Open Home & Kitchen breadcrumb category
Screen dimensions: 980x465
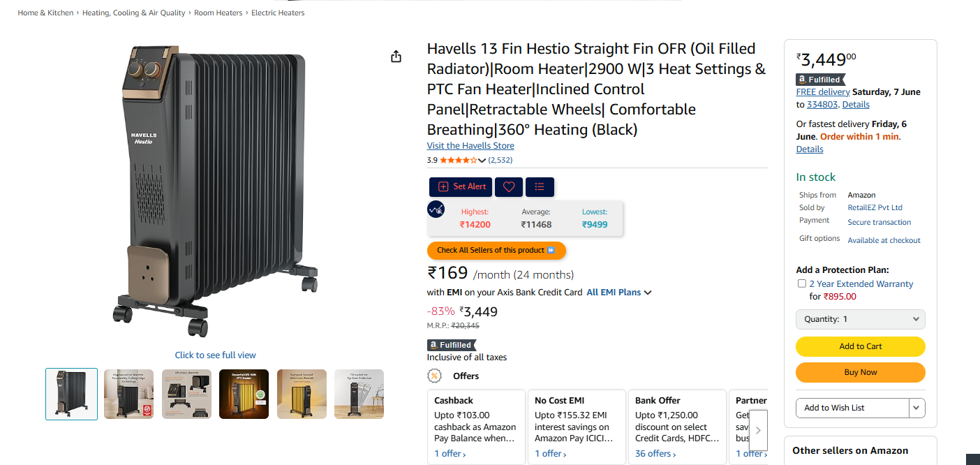45,13
